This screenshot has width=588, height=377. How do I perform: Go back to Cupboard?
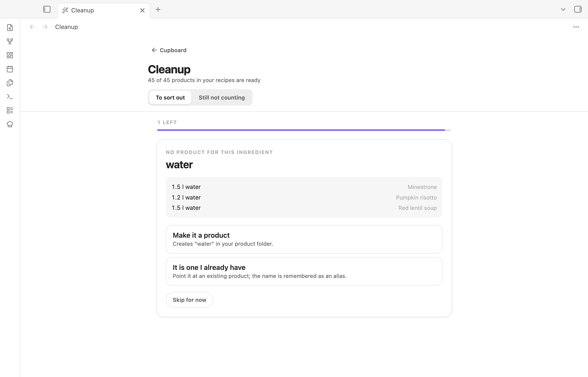pos(169,50)
